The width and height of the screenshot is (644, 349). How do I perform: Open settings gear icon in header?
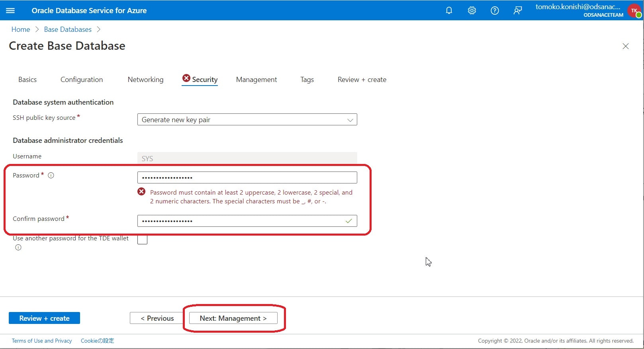tap(472, 11)
